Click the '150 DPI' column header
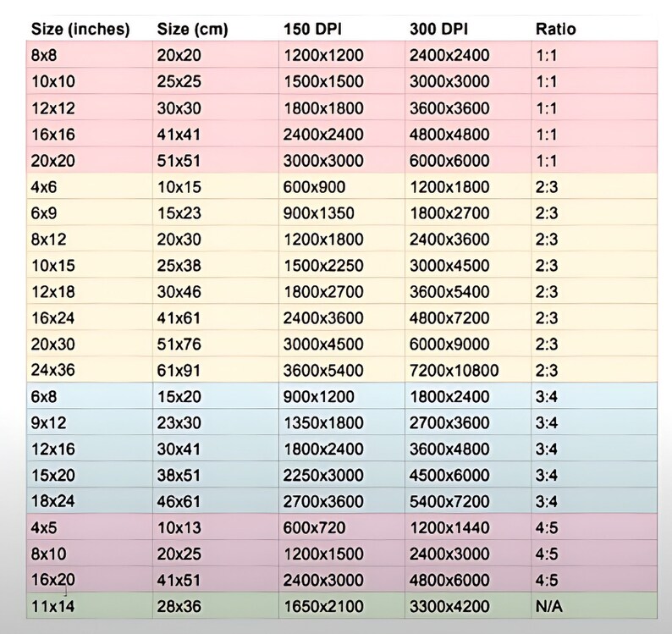 [x=312, y=29]
